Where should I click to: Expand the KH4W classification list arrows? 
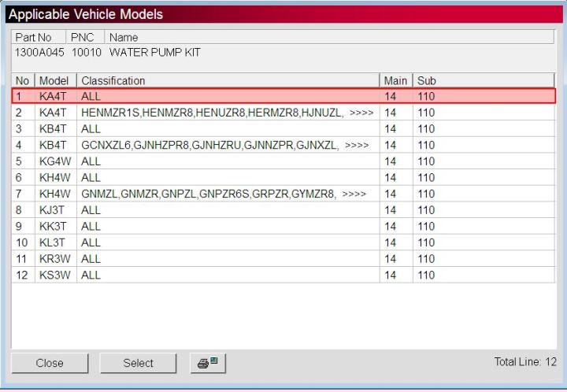click(354, 194)
